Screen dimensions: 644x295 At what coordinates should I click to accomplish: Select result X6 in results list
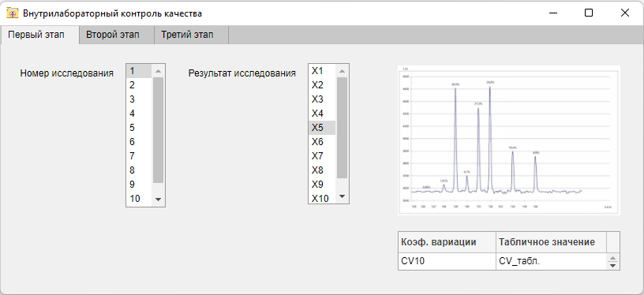(x=322, y=142)
